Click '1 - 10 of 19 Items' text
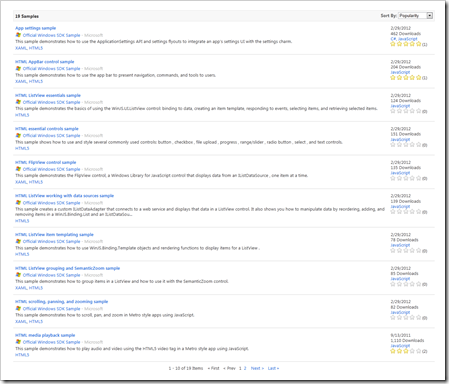449x384 pixels. 186,368
